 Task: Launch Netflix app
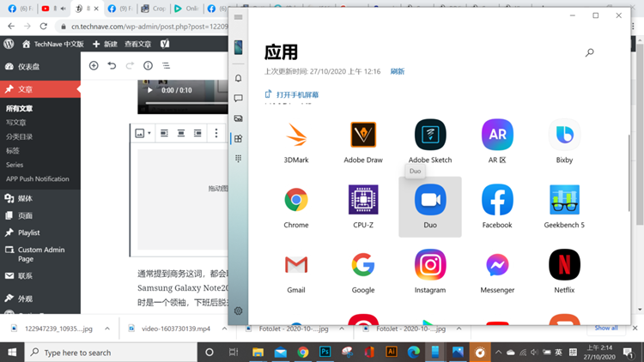564,272
